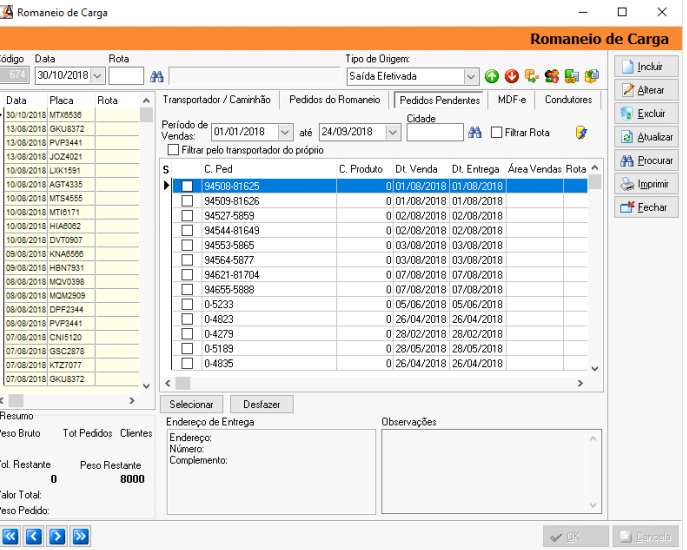The image size is (687, 550).
Task: Open the Data date picker dropdown
Action: pos(98,76)
